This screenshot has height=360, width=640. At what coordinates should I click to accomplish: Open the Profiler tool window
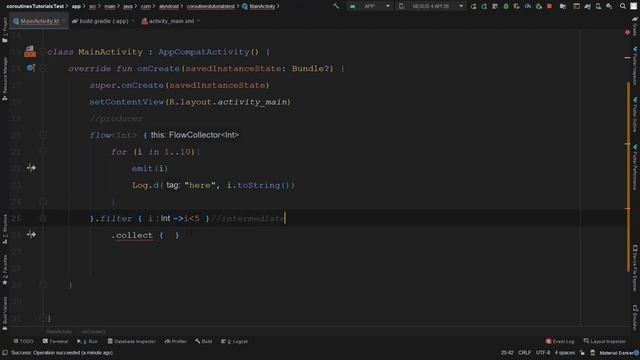(176, 341)
